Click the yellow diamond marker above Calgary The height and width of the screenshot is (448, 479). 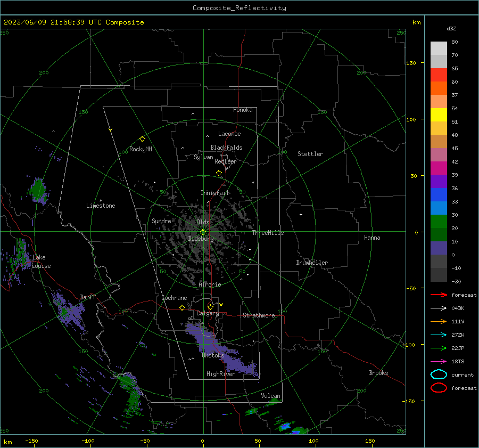click(x=210, y=307)
